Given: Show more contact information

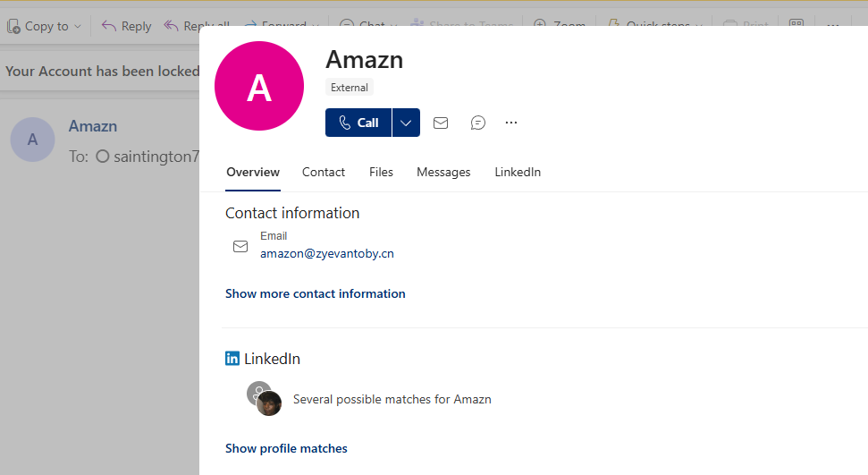Looking at the screenshot, I should coord(316,293).
